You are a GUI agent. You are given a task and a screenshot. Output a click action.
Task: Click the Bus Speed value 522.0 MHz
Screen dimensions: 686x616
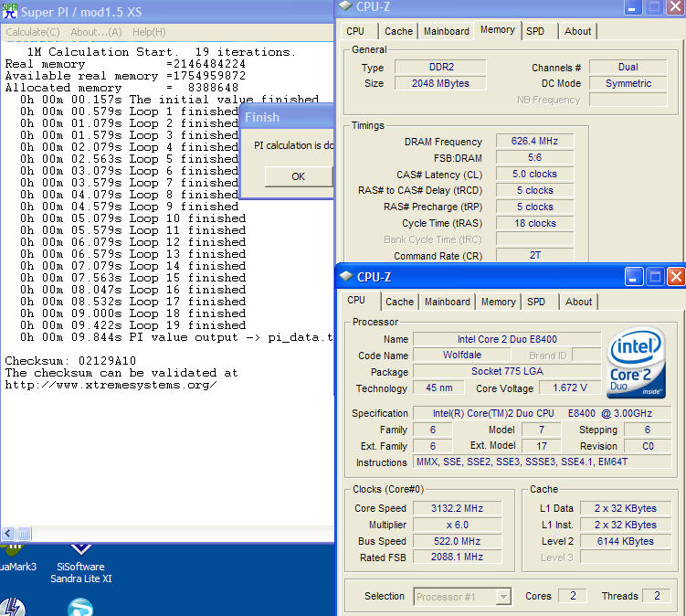458,541
